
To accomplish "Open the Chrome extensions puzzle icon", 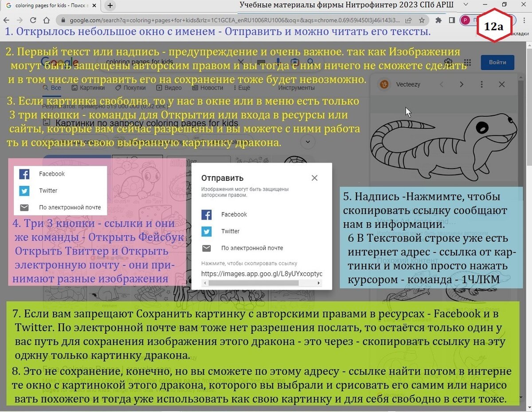I will (x=438, y=20).
